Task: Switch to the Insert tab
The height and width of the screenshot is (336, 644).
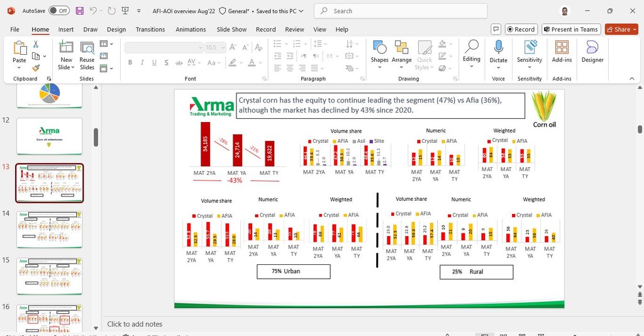Action: pyautogui.click(x=65, y=29)
